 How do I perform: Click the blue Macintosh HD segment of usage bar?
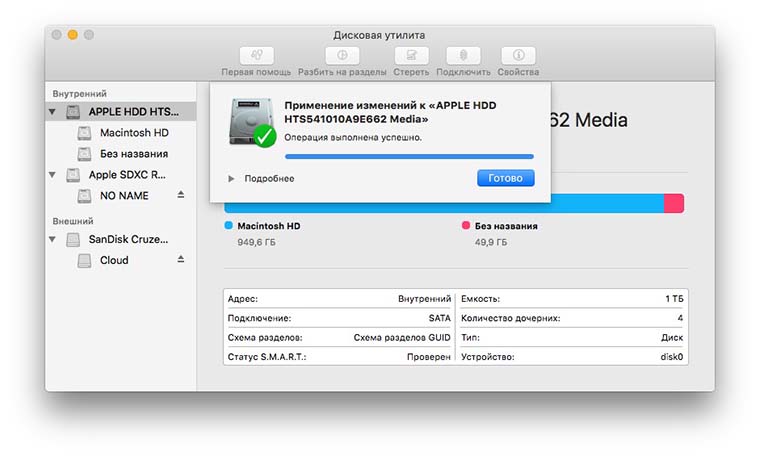[444, 207]
